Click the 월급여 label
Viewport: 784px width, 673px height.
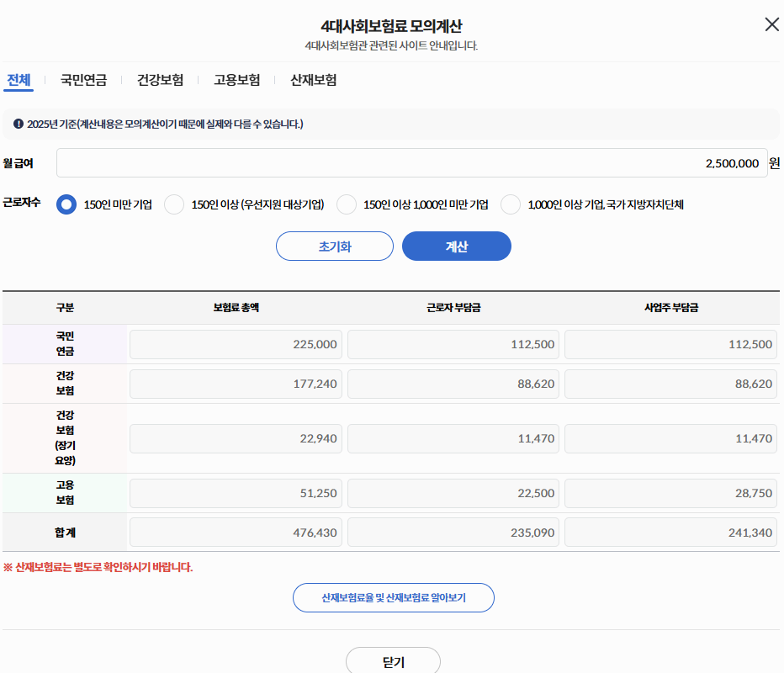pos(18,163)
